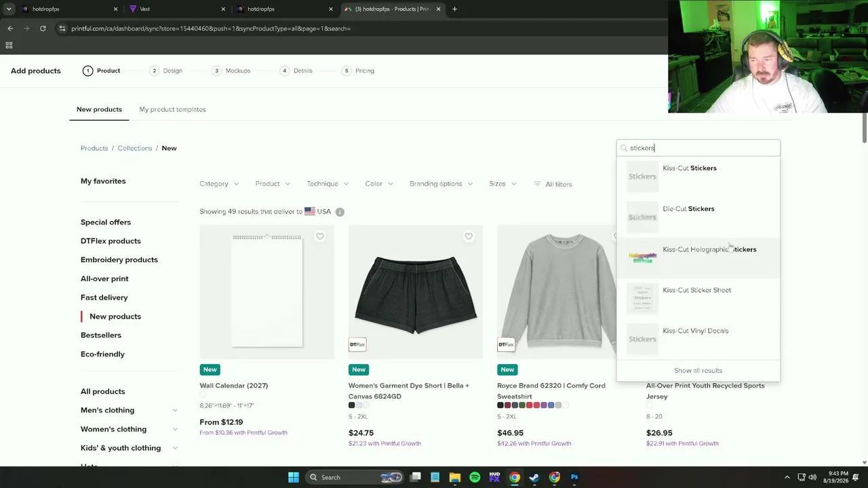Click Show all results link
Viewport: 868px width, 488px height.
698,371
